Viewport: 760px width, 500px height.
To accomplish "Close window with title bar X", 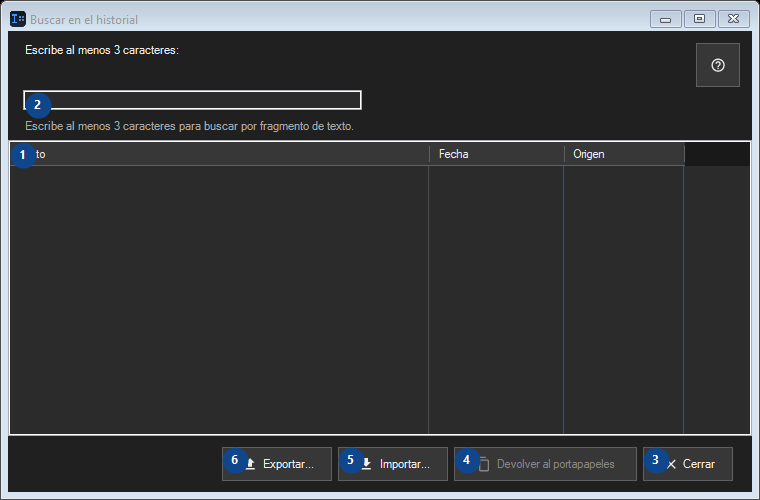I will (734, 19).
